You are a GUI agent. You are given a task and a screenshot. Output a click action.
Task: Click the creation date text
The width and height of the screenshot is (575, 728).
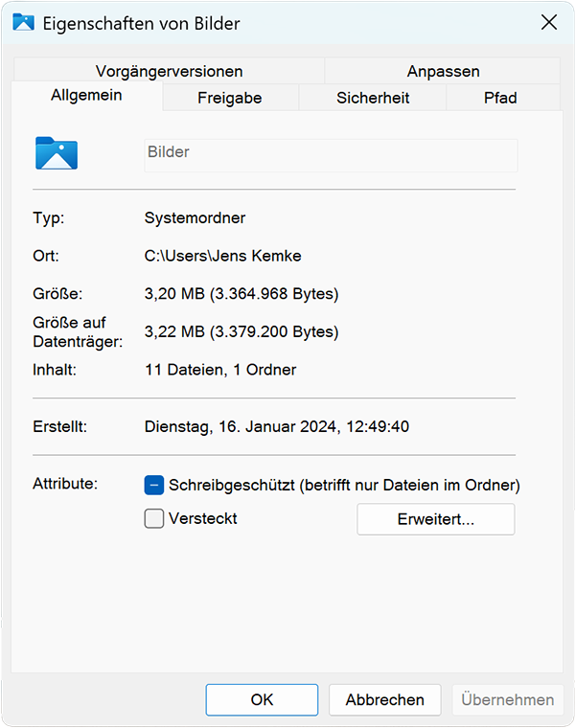coord(276,426)
